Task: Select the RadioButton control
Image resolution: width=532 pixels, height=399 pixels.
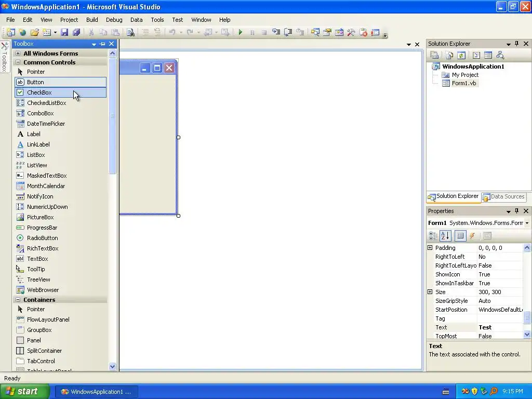Action: point(60,238)
